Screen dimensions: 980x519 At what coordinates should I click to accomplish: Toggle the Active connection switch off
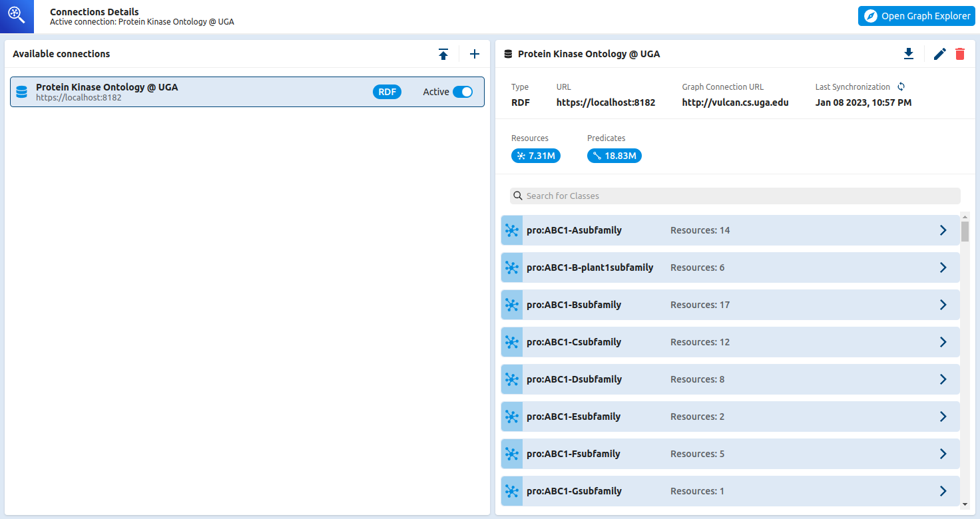462,92
